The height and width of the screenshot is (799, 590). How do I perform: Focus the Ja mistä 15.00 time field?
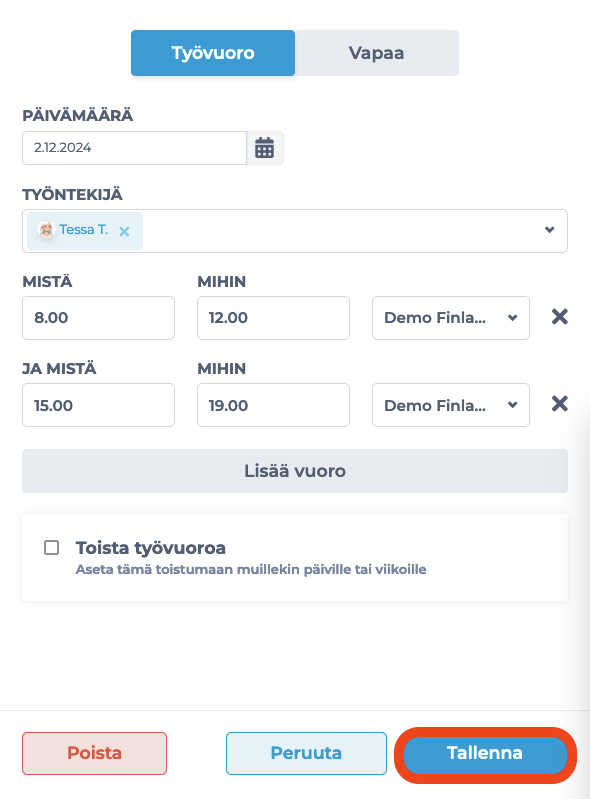click(98, 405)
